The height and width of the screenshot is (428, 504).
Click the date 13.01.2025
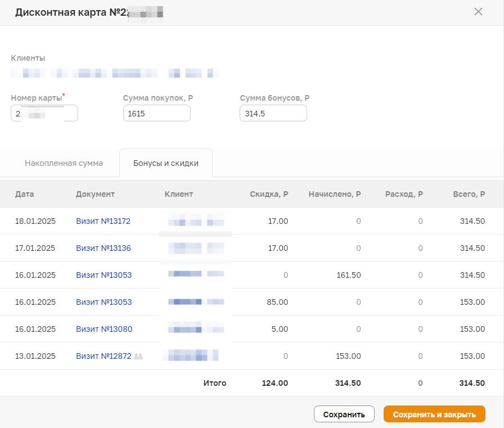[x=35, y=356]
